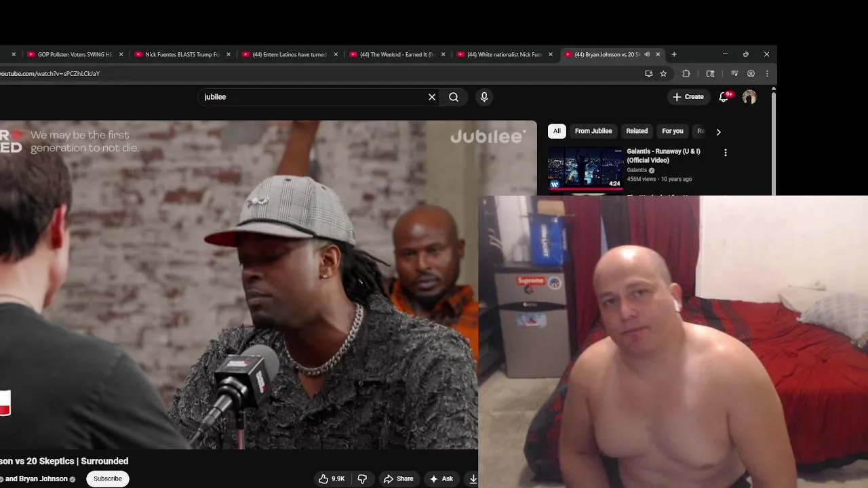The height and width of the screenshot is (488, 868).
Task: Open the media controls icon in toolbar
Action: pyautogui.click(x=734, y=73)
